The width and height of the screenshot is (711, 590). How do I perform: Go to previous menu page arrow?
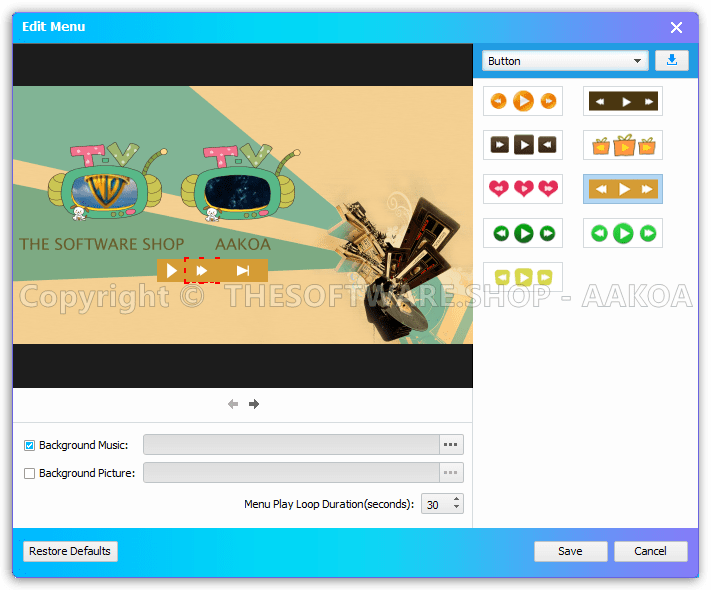pos(233,404)
